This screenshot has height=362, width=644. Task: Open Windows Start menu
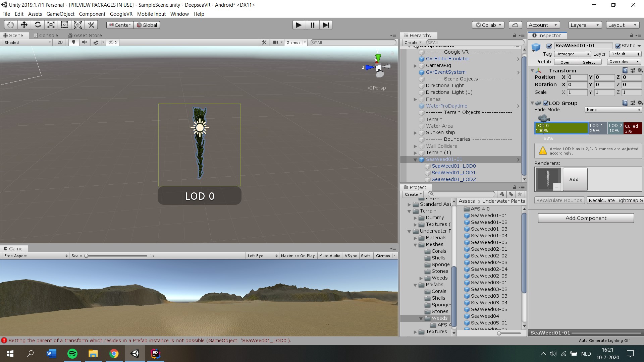coord(10,354)
